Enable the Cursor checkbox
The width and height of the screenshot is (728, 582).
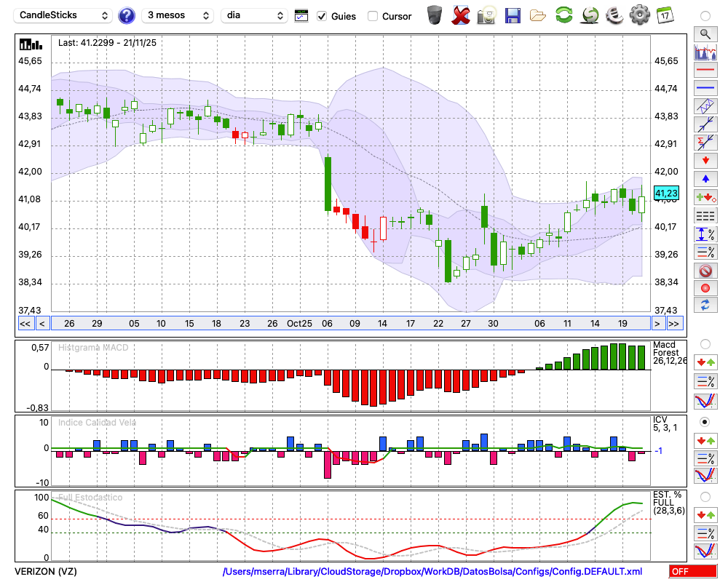tap(373, 16)
